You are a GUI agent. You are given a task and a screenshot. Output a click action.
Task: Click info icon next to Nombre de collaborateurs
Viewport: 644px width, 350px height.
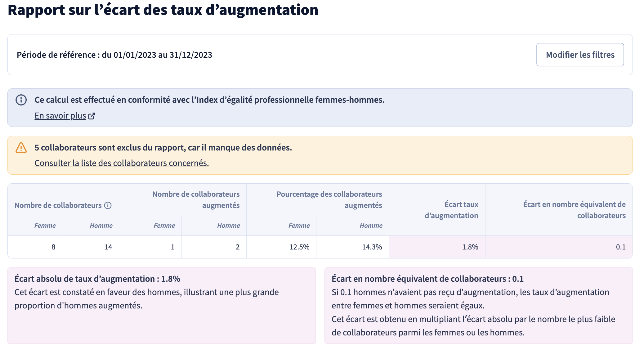tap(108, 205)
